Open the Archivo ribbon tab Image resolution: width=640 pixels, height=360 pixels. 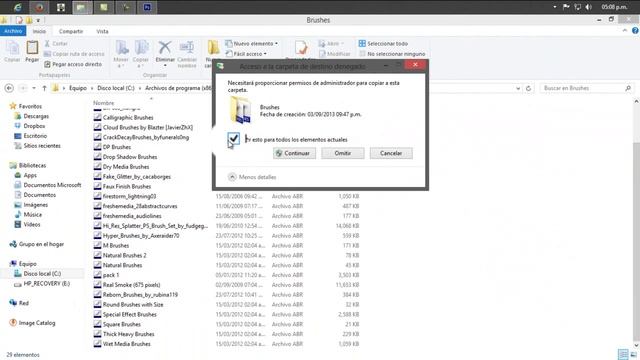coord(13,31)
